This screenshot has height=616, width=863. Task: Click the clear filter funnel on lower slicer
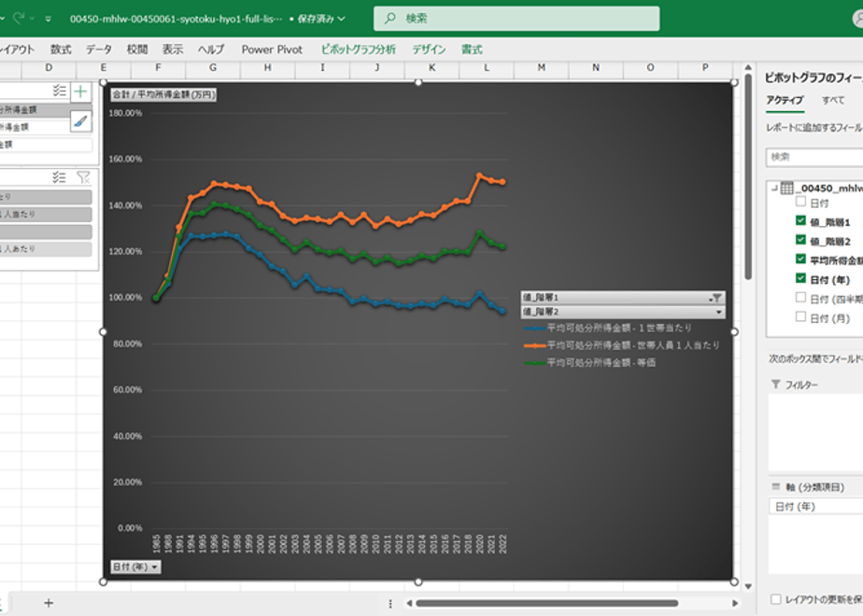point(84,177)
